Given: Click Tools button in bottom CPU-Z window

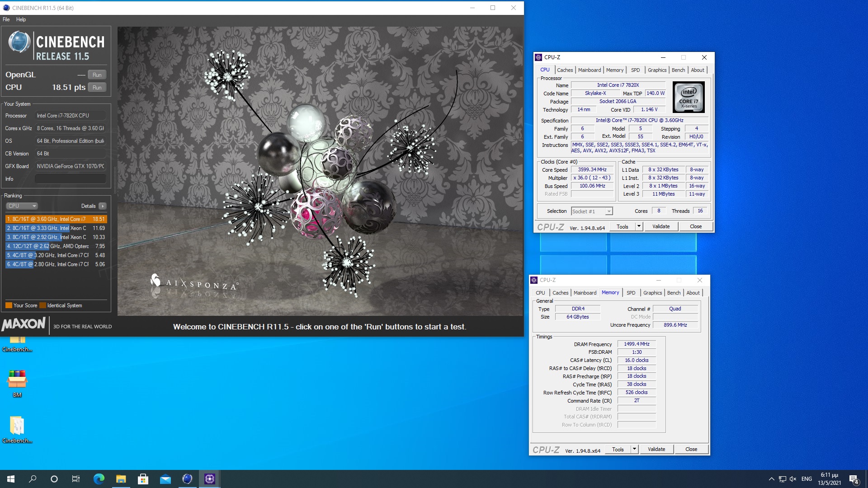Looking at the screenshot, I should pyautogui.click(x=618, y=450).
